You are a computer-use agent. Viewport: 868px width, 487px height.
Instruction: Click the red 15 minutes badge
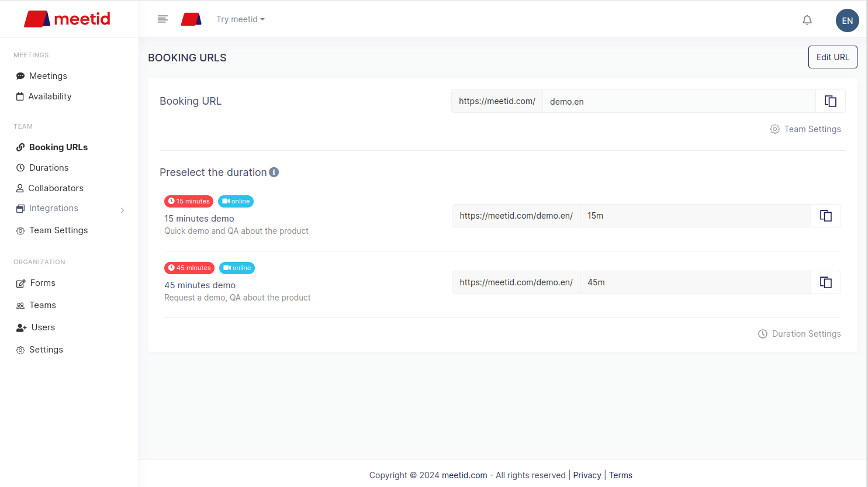(x=189, y=201)
